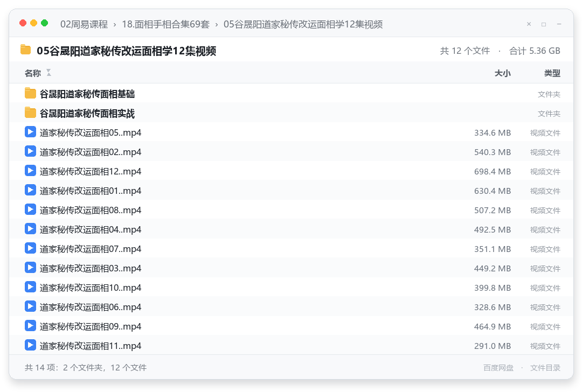The image size is (582, 392).
Task: Click the 399.8 MB size value
Action: pos(492,288)
